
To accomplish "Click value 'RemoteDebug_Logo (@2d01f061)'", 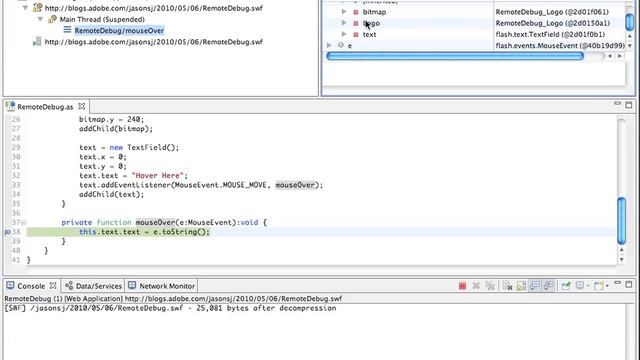I will (552, 12).
